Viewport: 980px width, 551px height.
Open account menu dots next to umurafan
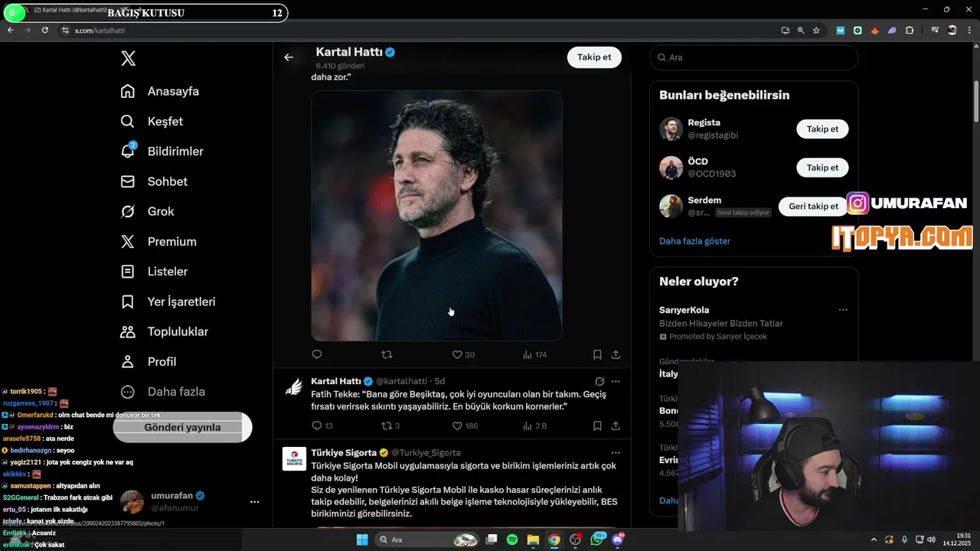coord(254,502)
